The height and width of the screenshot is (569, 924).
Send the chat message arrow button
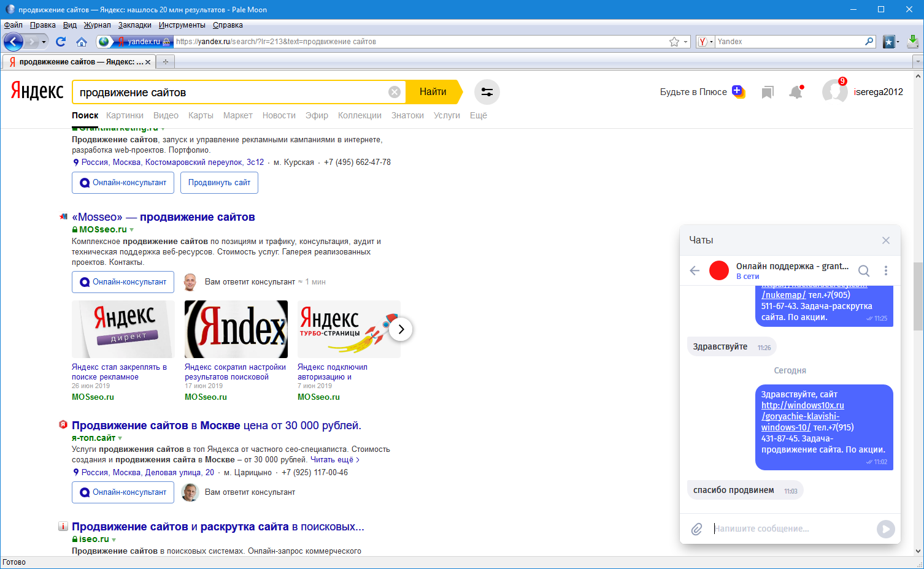tap(886, 529)
